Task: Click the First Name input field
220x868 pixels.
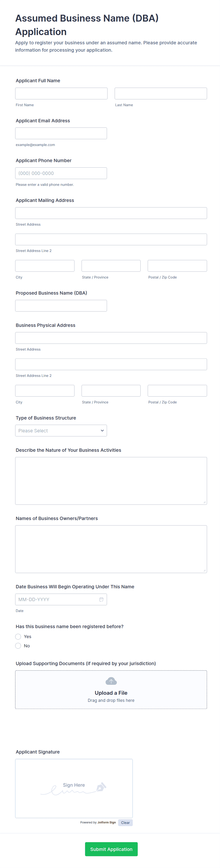Action: (61, 93)
